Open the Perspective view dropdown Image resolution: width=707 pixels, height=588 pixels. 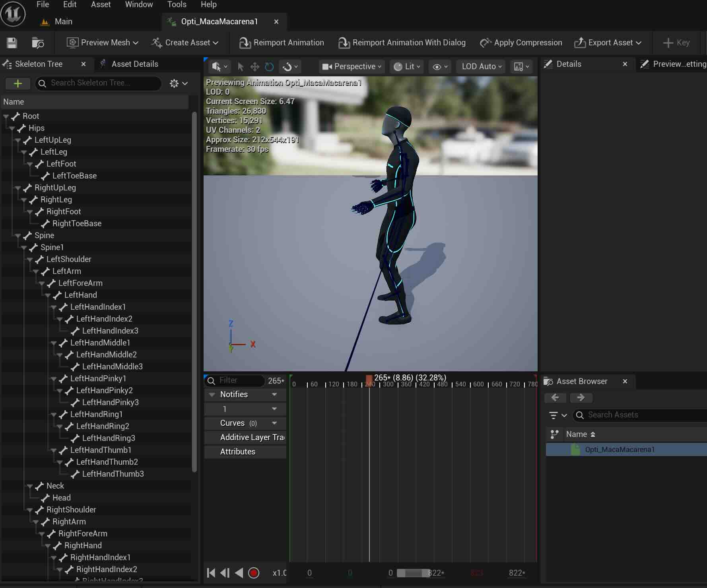tap(352, 66)
